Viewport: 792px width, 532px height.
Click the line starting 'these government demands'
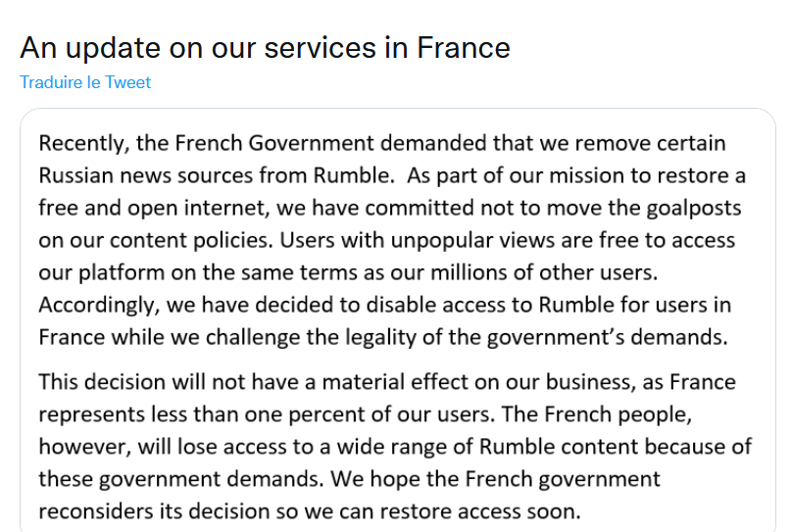[349, 479]
